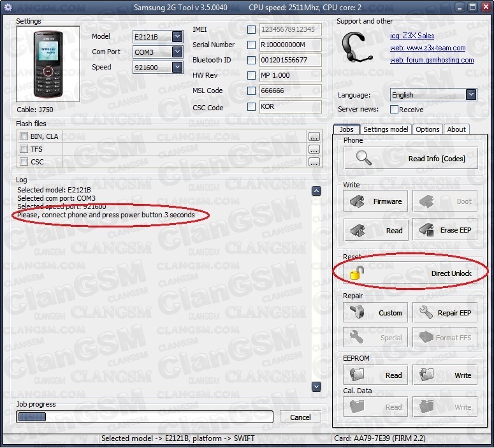Click the 'Selected model: E2121B' log line
This screenshot has height=448, width=494.
point(54,190)
